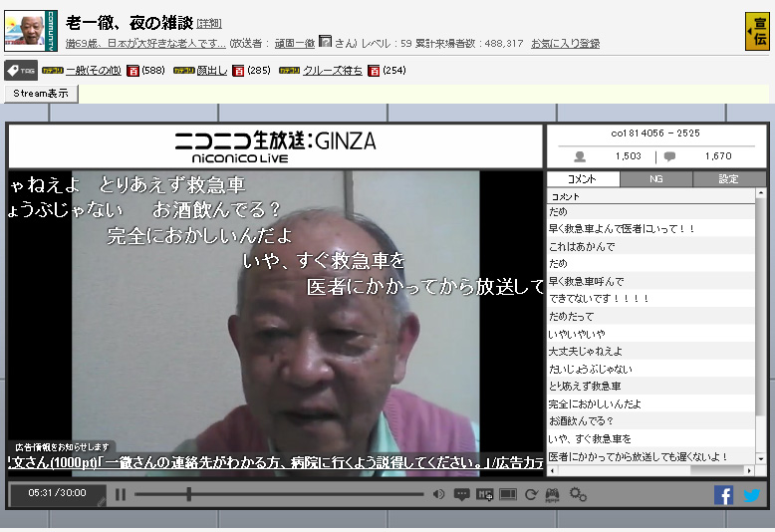Open the クルーズ待ち tag link
Image resolution: width=775 pixels, height=532 pixels.
pyautogui.click(x=332, y=71)
